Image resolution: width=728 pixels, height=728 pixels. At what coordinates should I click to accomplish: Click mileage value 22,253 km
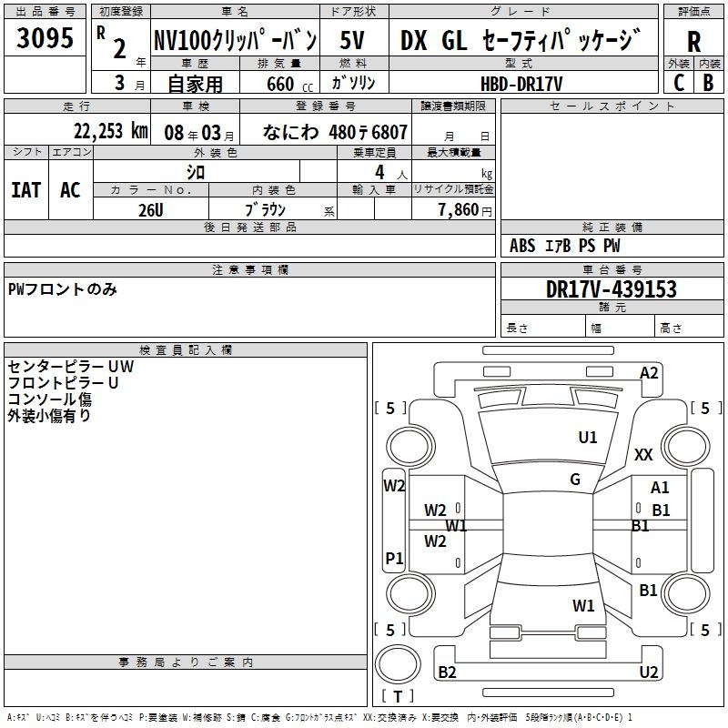pyautogui.click(x=111, y=131)
